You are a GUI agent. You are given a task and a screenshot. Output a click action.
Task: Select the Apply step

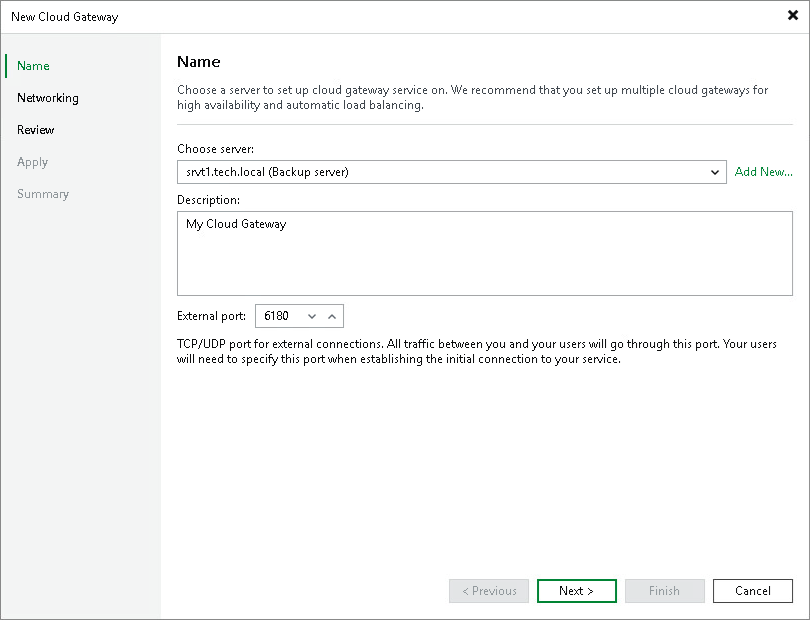point(32,161)
